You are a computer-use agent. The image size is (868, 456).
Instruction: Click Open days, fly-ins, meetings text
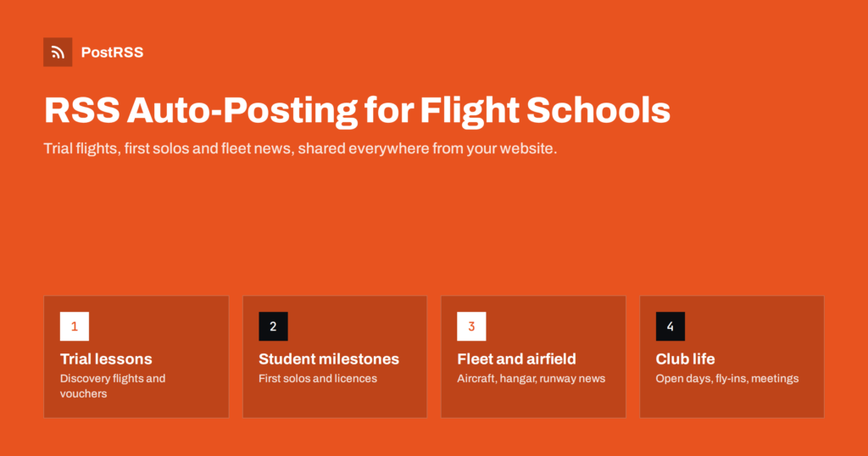click(726, 379)
